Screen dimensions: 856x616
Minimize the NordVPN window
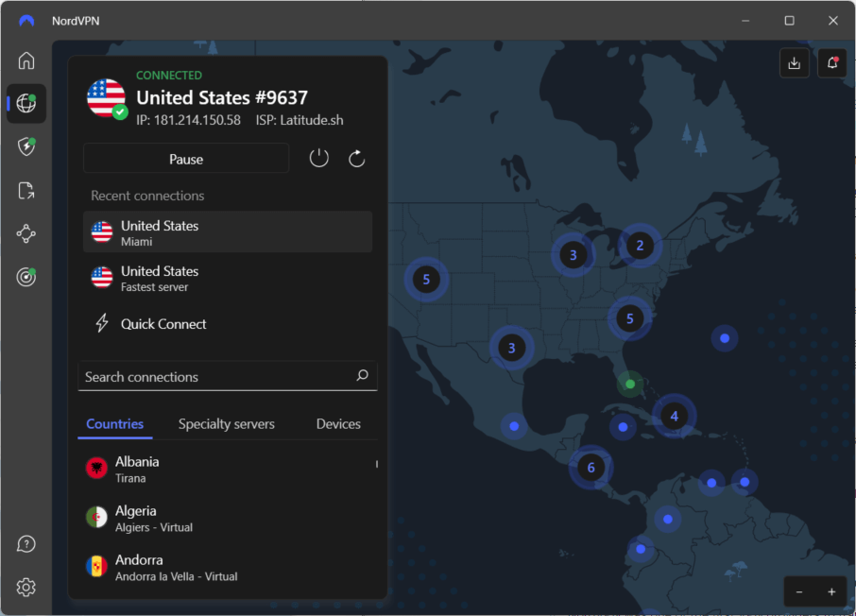745,21
